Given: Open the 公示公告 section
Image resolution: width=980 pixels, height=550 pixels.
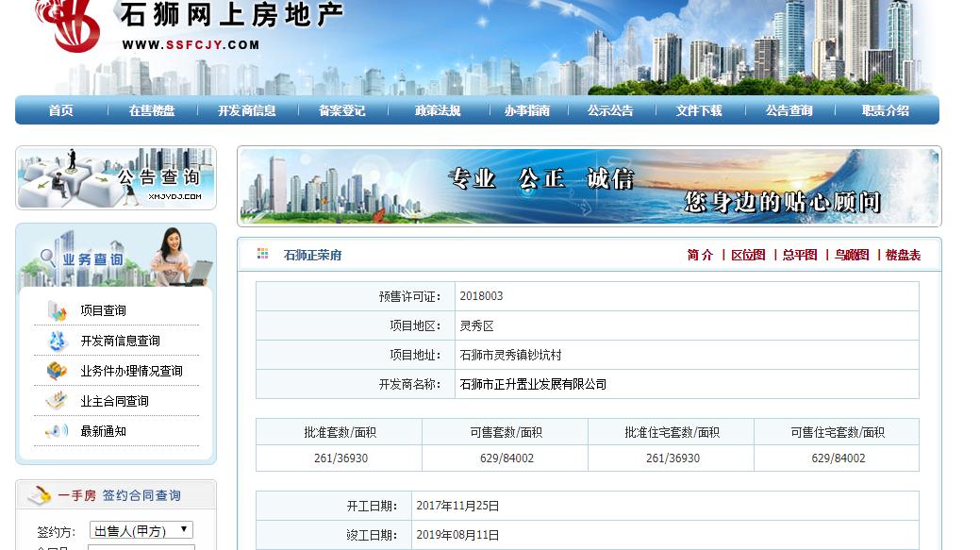Looking at the screenshot, I should point(611,110).
